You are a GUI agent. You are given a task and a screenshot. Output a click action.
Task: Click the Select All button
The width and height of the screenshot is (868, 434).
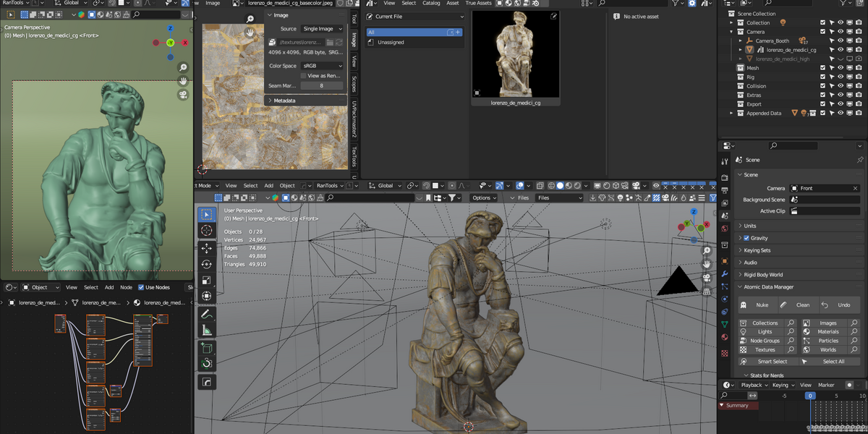(x=828, y=361)
